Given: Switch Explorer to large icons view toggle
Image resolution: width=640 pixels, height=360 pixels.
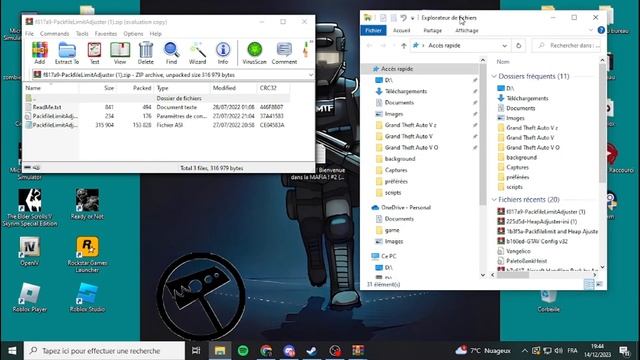Looking at the screenshot, I should click(599, 284).
